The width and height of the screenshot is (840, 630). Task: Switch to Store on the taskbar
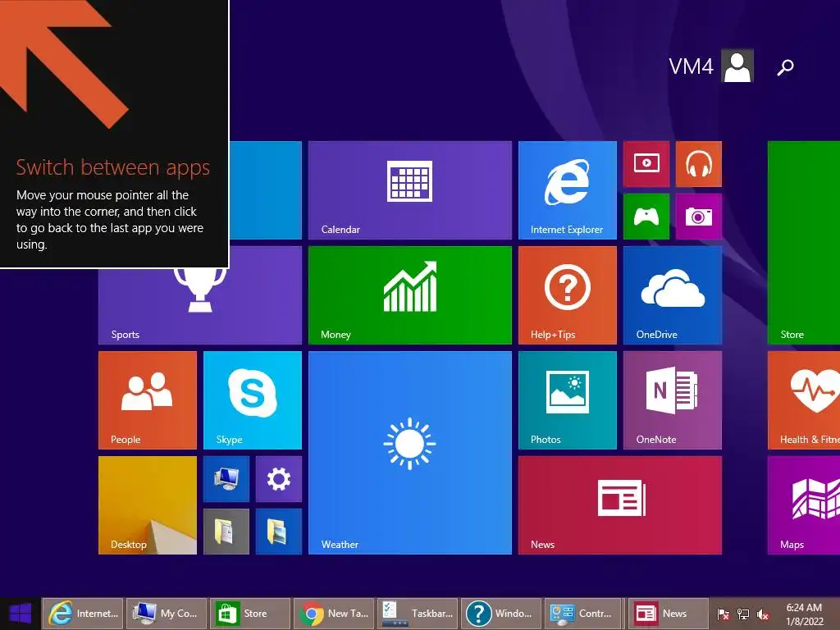tap(250, 614)
